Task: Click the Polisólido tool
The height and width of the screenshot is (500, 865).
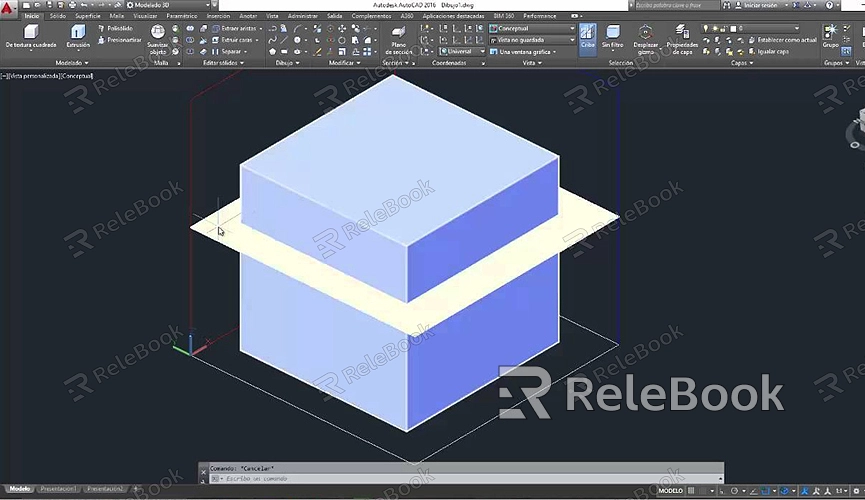Action: point(115,28)
